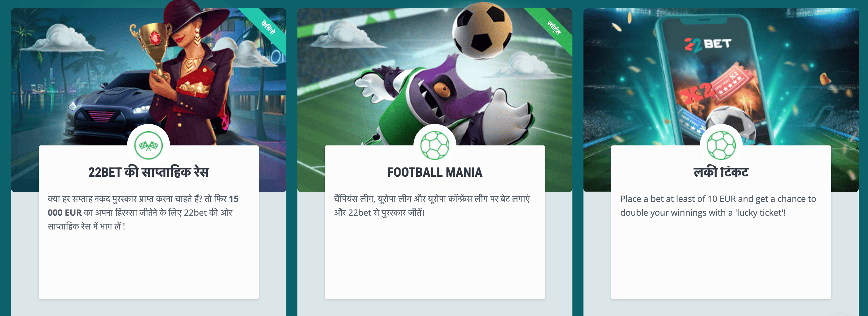Click the Champions League description text

[432, 206]
